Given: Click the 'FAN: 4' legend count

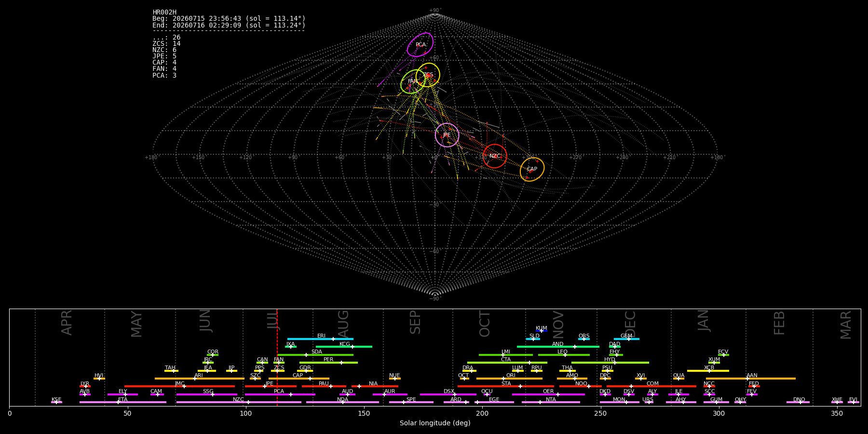Looking at the screenshot, I should [164, 69].
